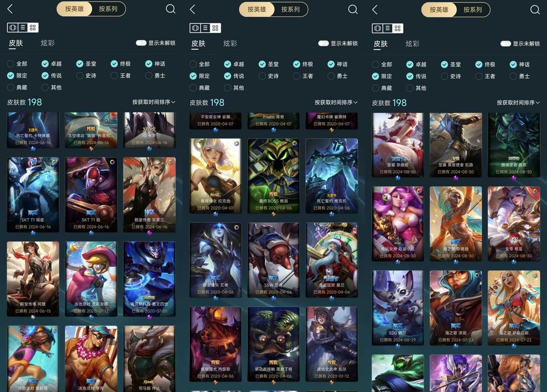Expand 按获取时间排序 dropdown in left screen
The height and width of the screenshot is (392, 547).
[x=154, y=102]
